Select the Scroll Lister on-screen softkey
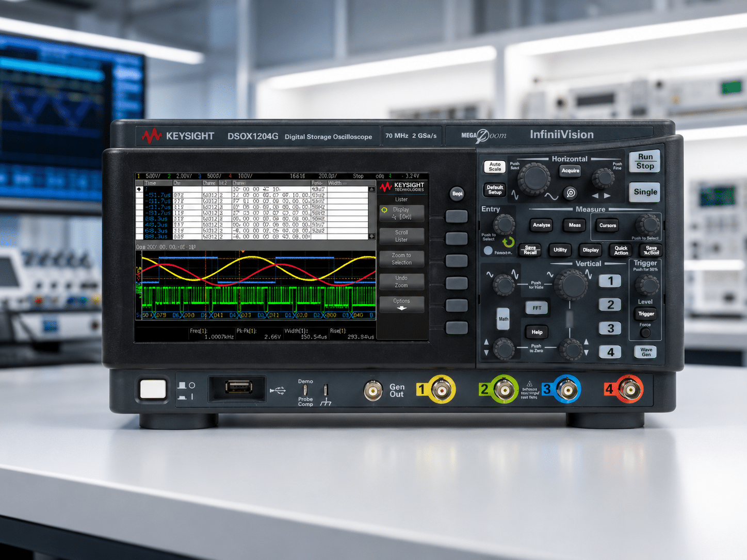Viewport: 747px width, 560px height. click(x=401, y=236)
